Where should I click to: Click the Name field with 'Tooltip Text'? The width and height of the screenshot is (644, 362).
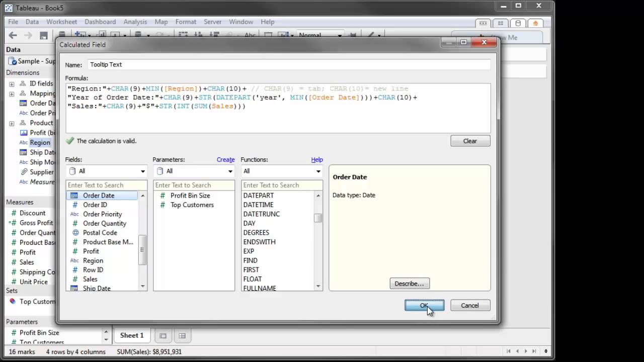tap(288, 64)
